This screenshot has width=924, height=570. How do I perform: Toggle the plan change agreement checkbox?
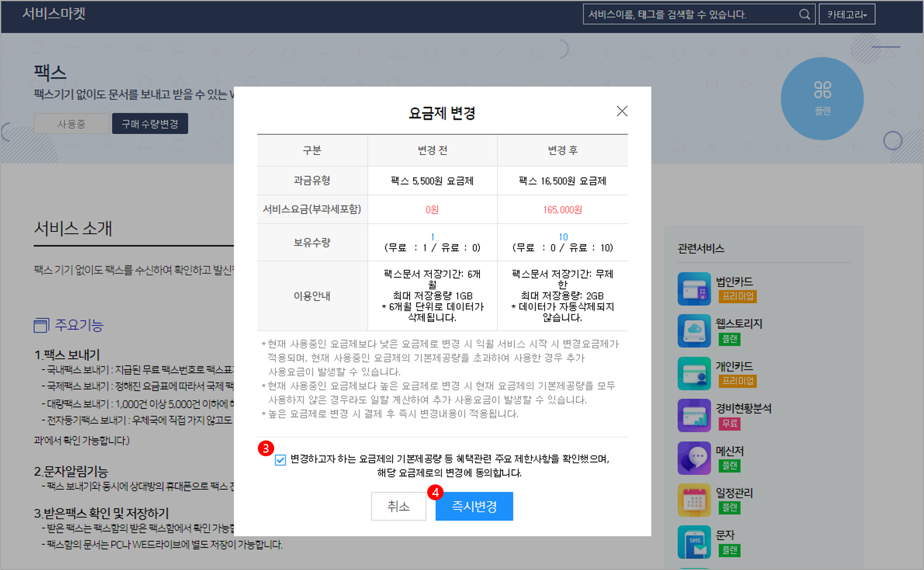point(281,460)
